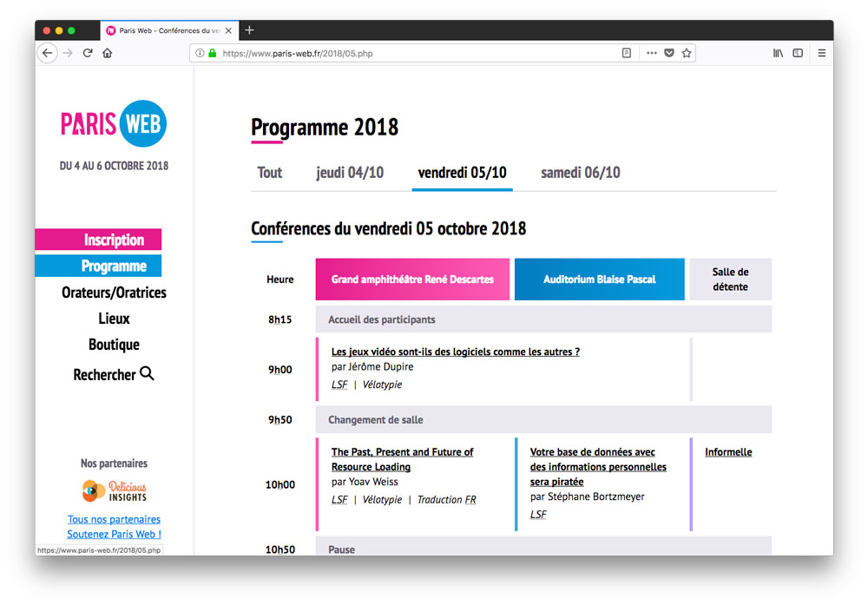Open talk "Les jeux vidéo sont-ils des logiciels"

pos(455,352)
